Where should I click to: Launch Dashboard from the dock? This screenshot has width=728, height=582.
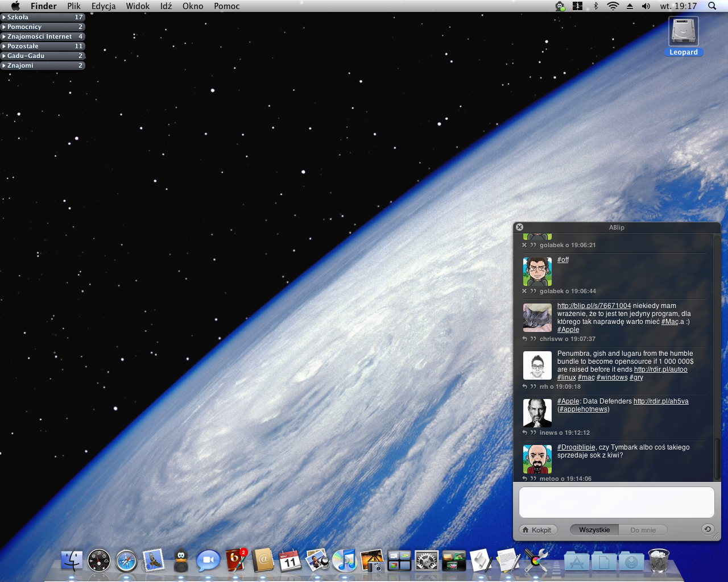pos(99,561)
